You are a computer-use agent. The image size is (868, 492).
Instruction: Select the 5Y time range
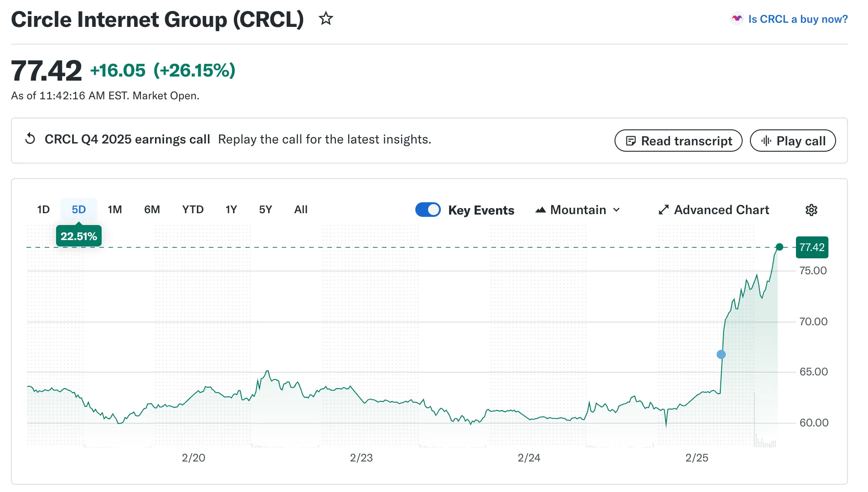(265, 210)
